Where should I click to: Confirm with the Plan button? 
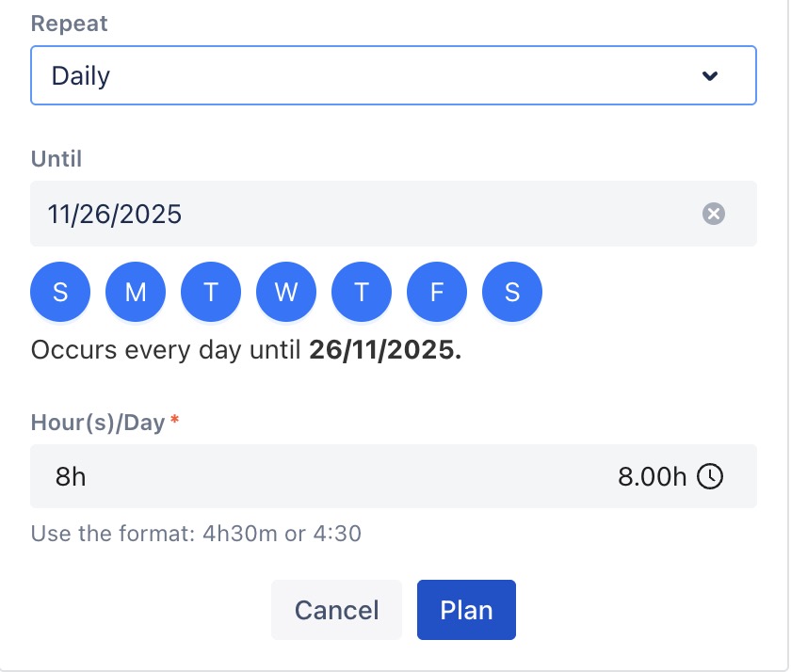pos(466,610)
